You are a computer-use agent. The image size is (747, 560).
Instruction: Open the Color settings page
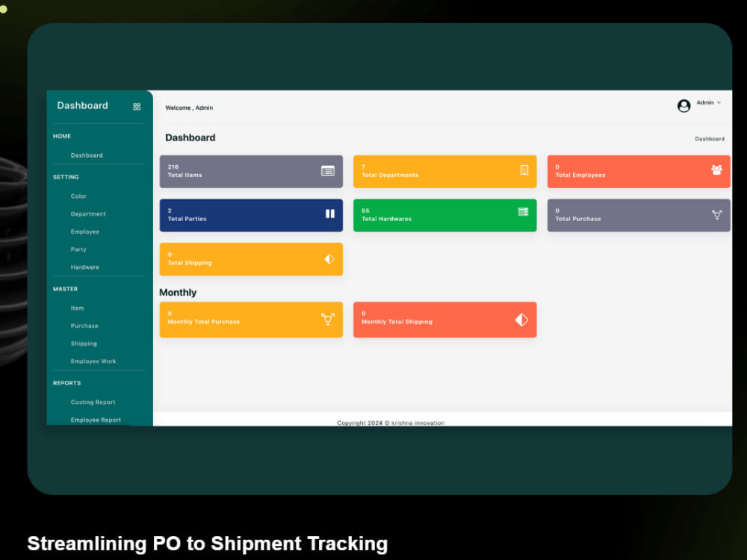(x=78, y=196)
